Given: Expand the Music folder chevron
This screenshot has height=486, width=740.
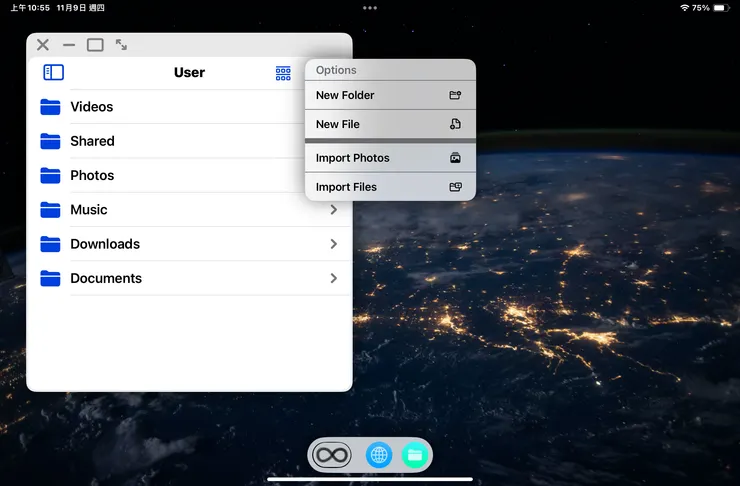Looking at the screenshot, I should pyautogui.click(x=334, y=210).
